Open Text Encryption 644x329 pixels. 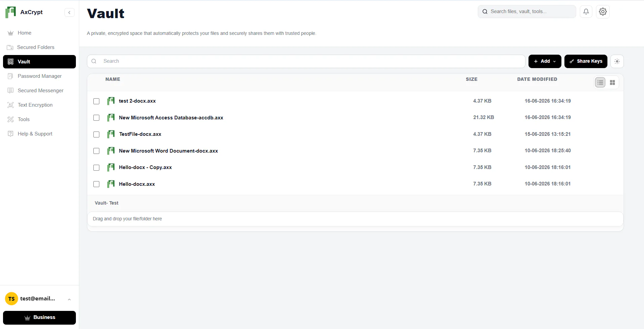point(39,105)
